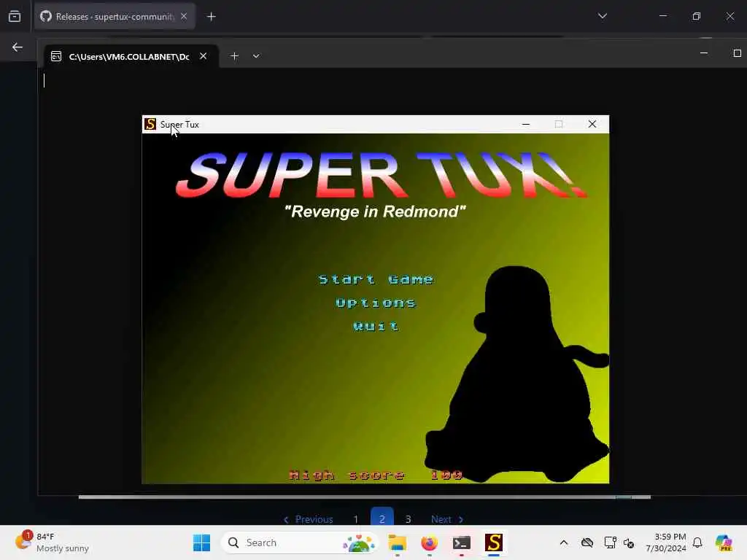Restore down the browser window

point(697,16)
